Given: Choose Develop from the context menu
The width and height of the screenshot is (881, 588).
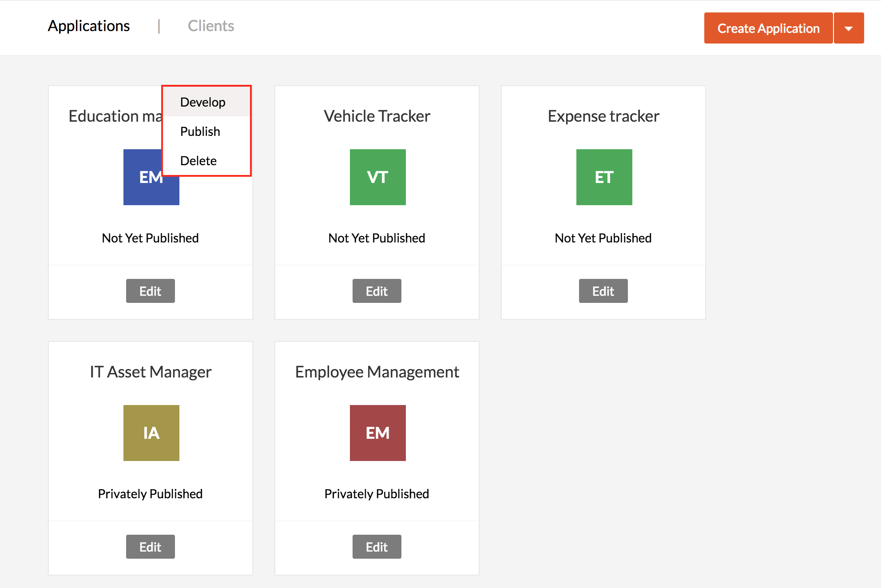Looking at the screenshot, I should [202, 102].
